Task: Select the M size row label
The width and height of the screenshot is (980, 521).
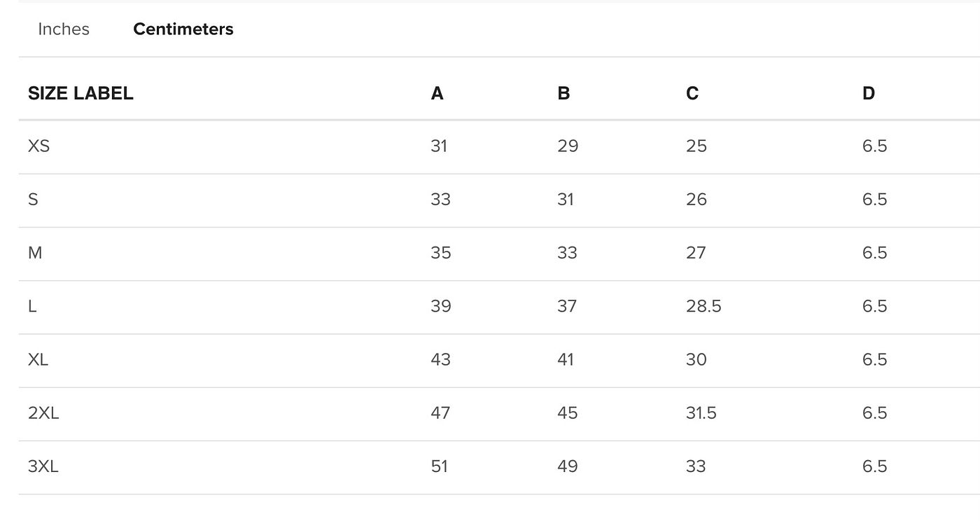Action: point(35,253)
